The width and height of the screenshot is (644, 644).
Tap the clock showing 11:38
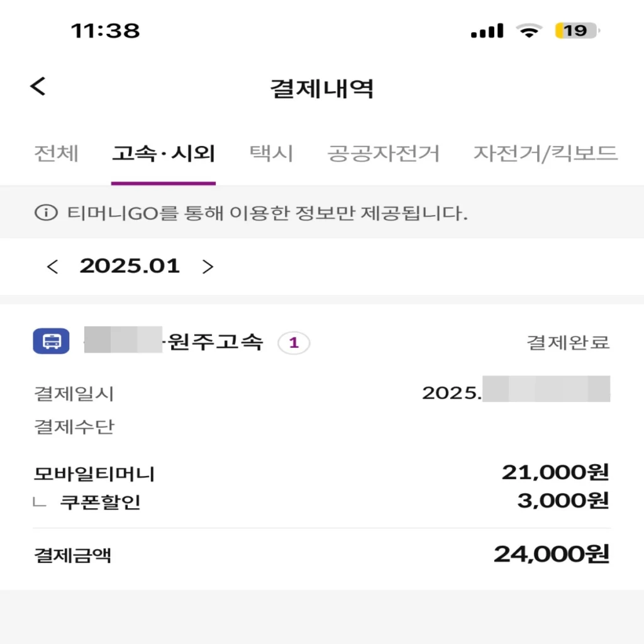tap(104, 30)
